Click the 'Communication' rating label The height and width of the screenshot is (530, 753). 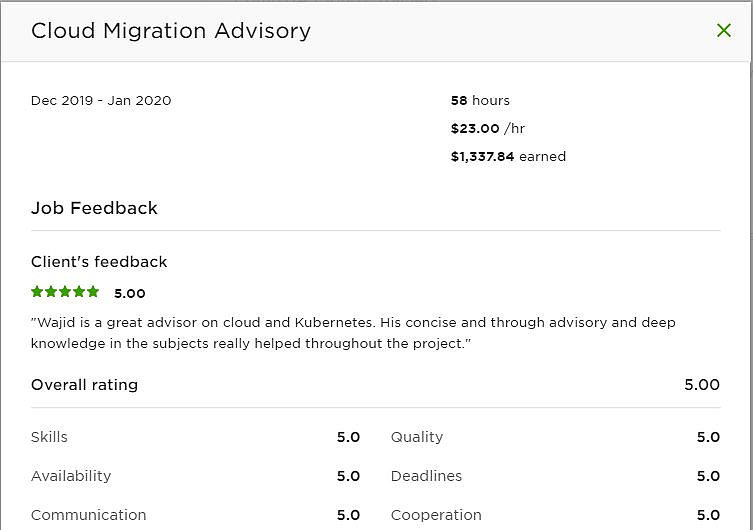[x=88, y=515]
